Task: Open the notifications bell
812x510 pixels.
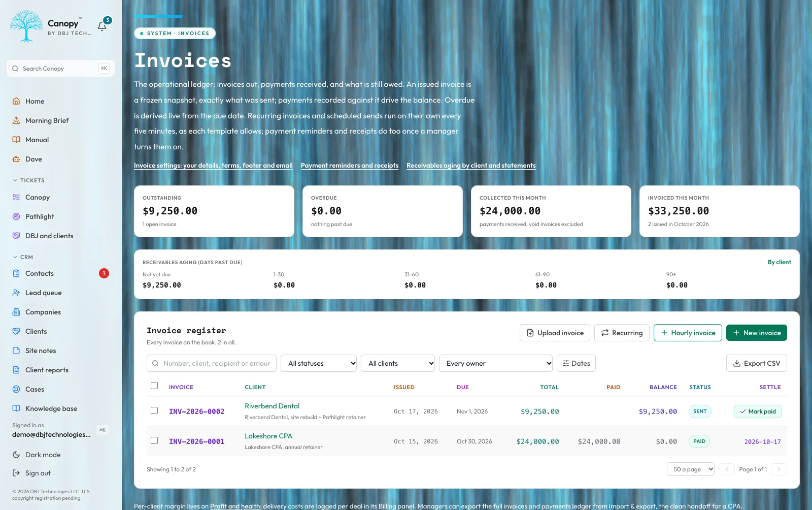Action: pos(103,25)
